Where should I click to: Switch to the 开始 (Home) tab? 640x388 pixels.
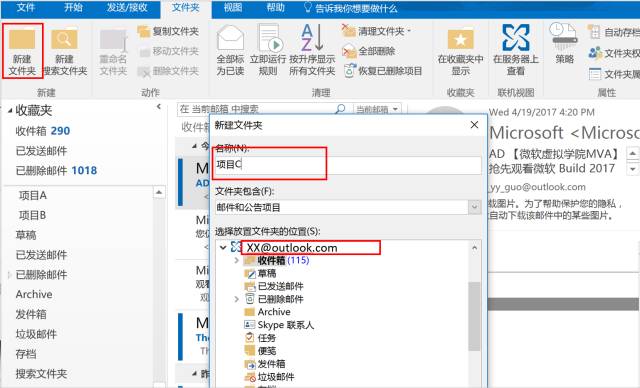(x=73, y=7)
